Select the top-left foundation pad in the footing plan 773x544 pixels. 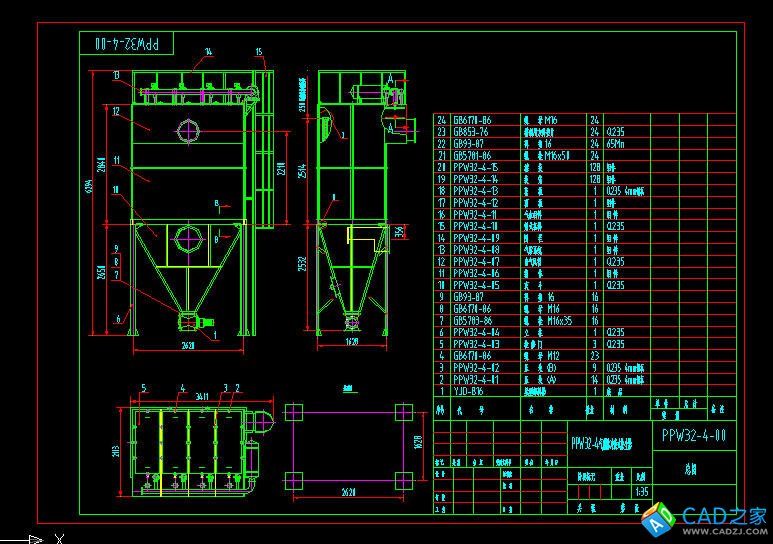pyautogui.click(x=294, y=412)
